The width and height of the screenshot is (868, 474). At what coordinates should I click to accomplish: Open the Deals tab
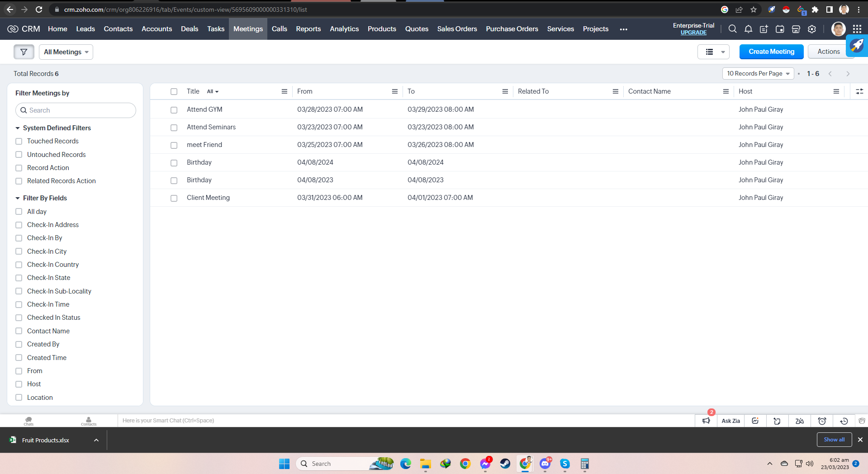click(x=190, y=29)
